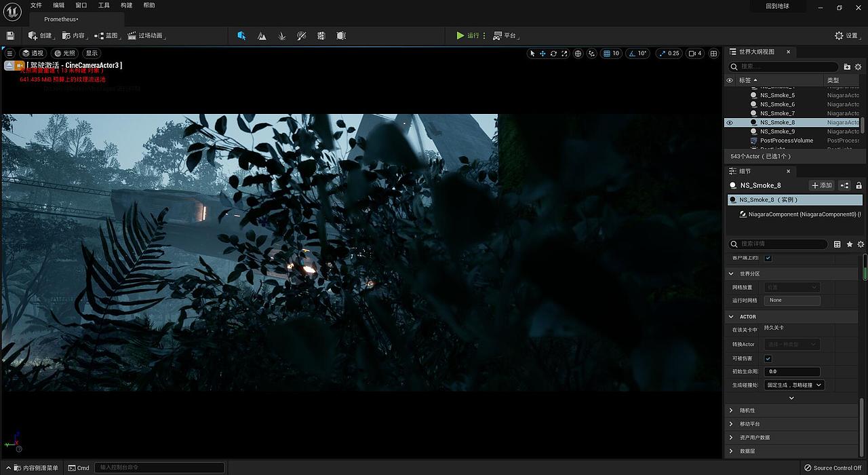Toggle grid snapping on or off
The width and height of the screenshot is (868, 475).
coord(608,54)
